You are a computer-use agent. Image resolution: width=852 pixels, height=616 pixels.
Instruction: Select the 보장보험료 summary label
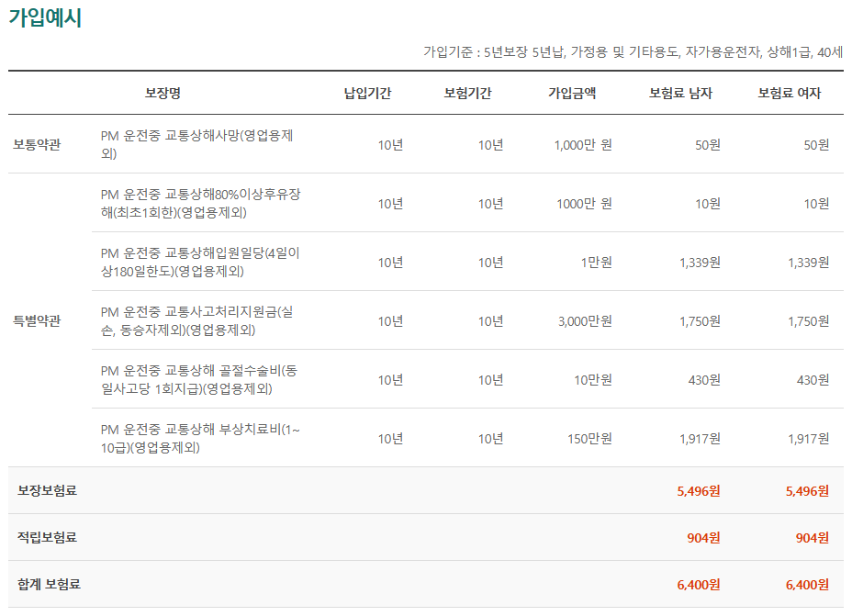(x=47, y=490)
